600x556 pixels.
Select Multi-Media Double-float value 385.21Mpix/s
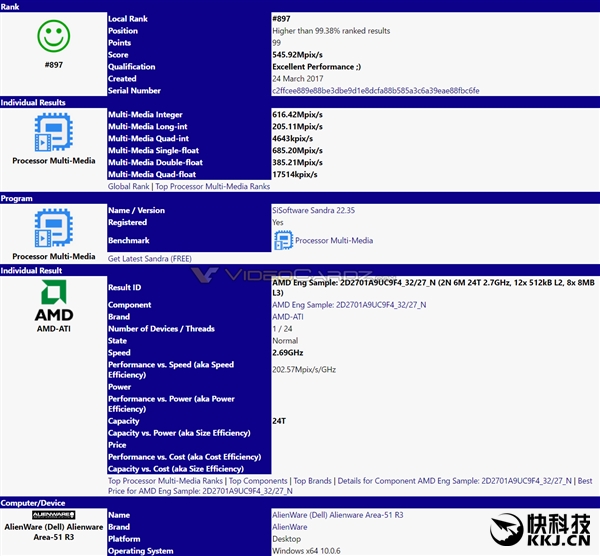pyautogui.click(x=297, y=163)
